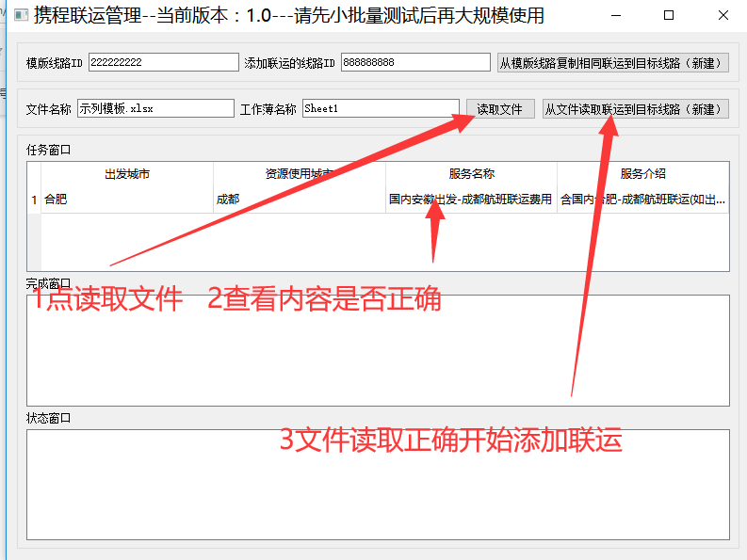Click the 出发城市 column header
This screenshot has height=560, width=747.
[x=127, y=174]
